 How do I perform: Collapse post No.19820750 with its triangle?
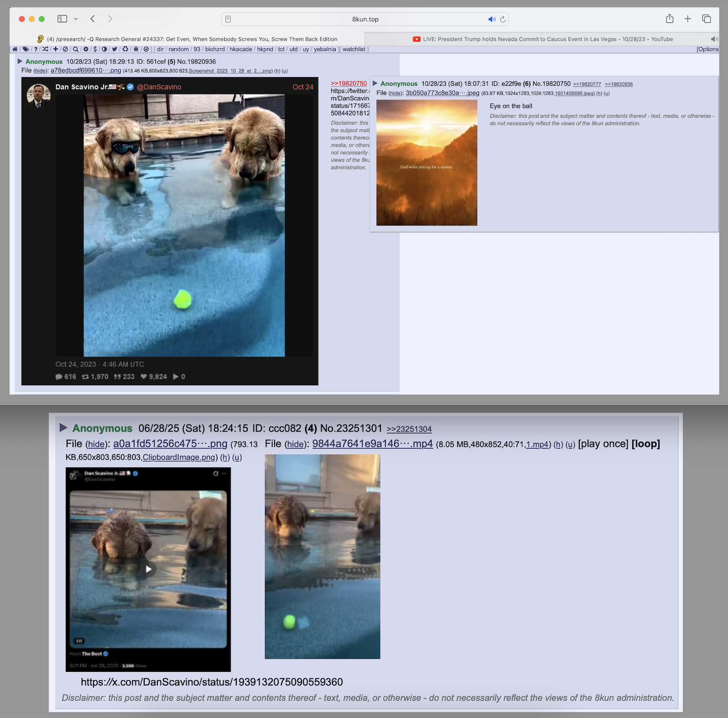point(375,83)
